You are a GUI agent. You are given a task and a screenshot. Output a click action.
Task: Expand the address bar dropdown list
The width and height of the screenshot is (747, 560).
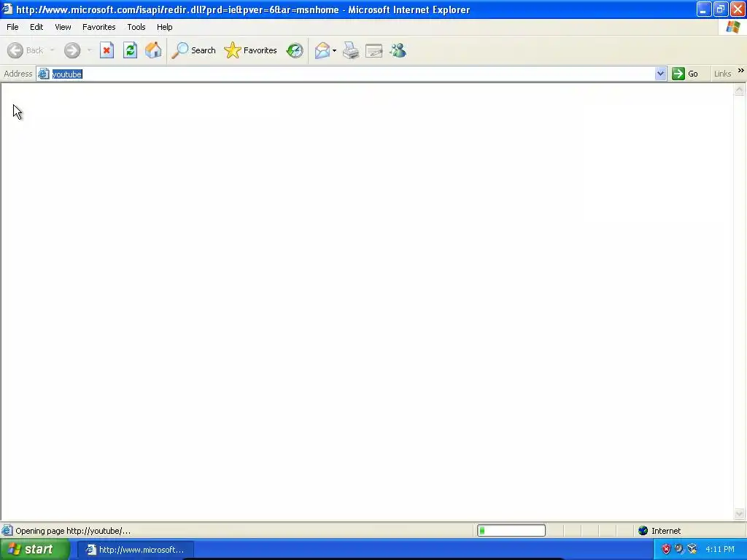point(660,74)
